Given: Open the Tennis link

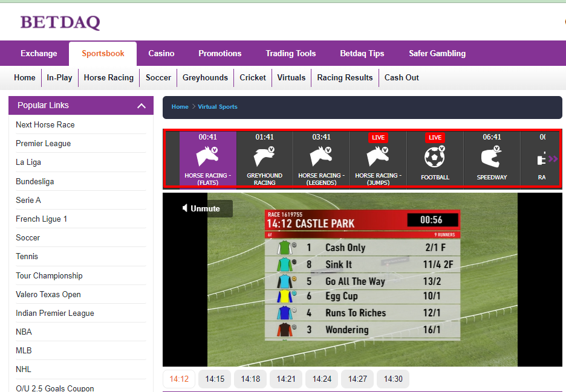Looking at the screenshot, I should tap(27, 257).
